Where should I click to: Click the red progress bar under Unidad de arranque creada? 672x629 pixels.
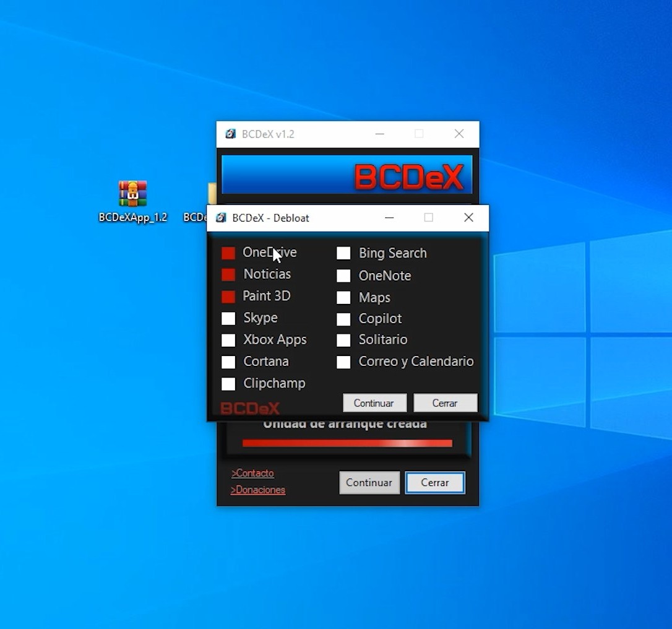pos(347,443)
